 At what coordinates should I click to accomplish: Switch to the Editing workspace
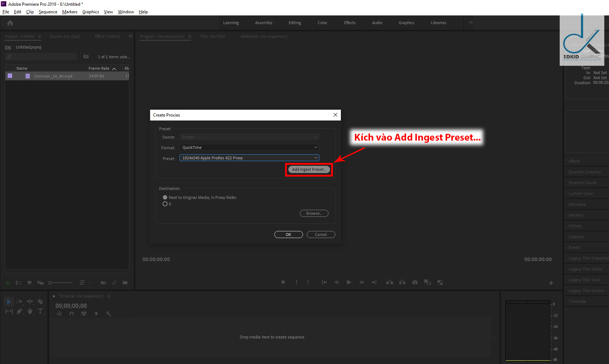click(x=295, y=23)
